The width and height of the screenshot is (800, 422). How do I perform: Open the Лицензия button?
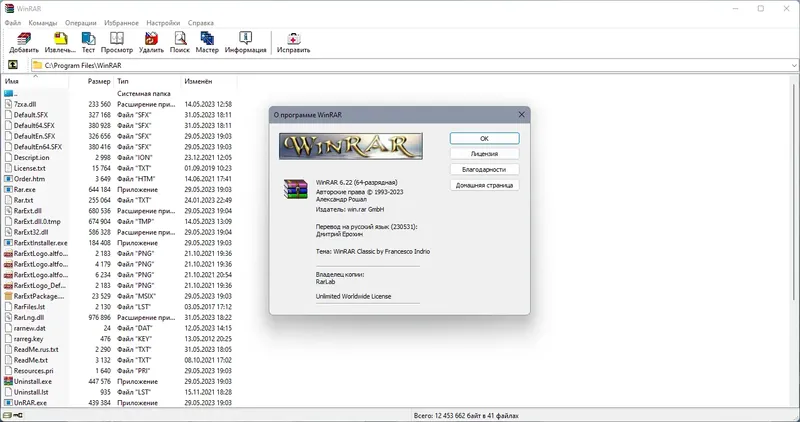point(484,154)
